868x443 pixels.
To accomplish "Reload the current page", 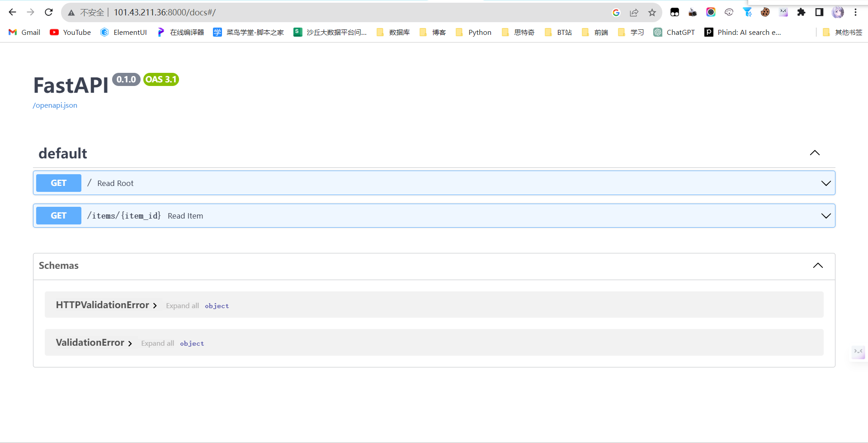I will (x=49, y=12).
